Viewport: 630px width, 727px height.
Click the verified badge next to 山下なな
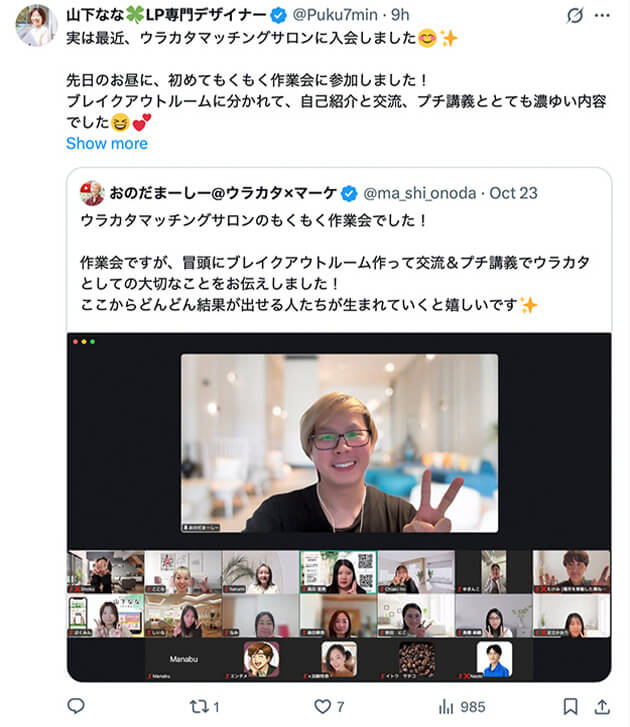pyautogui.click(x=278, y=16)
